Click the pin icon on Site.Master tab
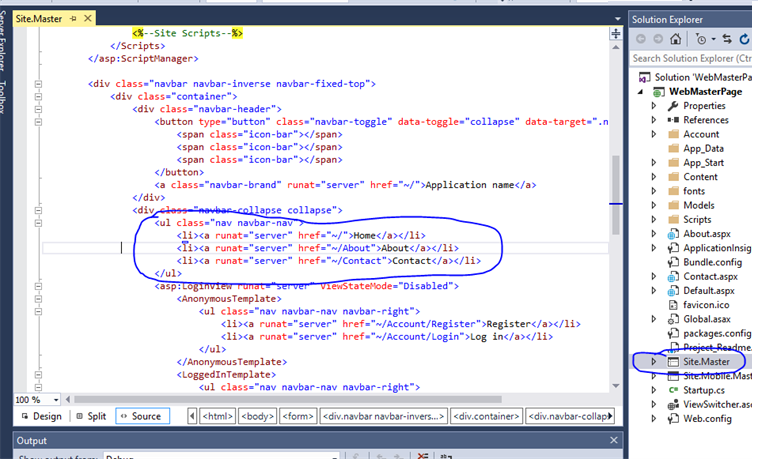Screen dimensions: 758x459 [73, 18]
